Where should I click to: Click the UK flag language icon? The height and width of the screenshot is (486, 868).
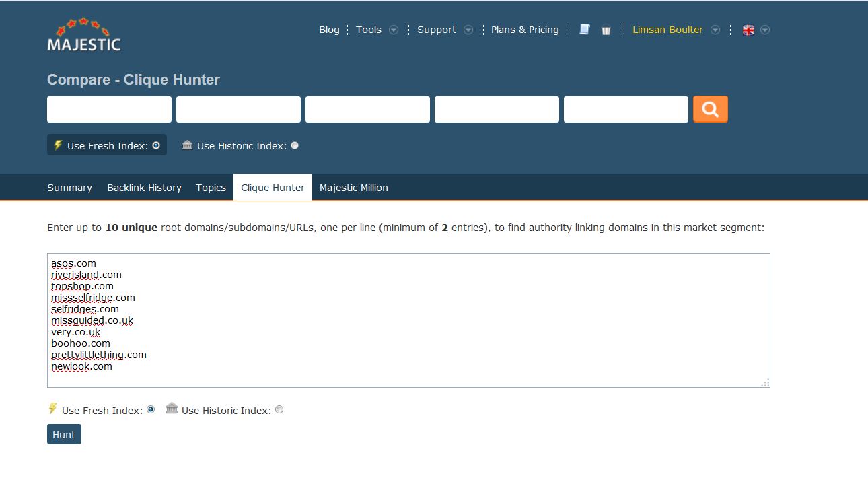pos(748,30)
